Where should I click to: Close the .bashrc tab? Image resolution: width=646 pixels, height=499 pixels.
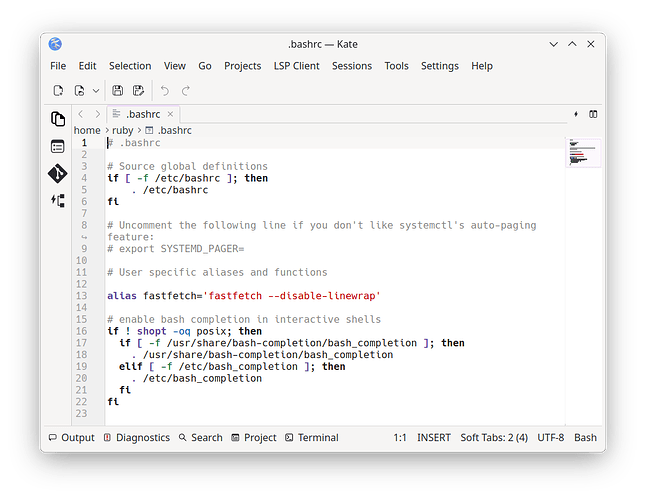point(169,114)
